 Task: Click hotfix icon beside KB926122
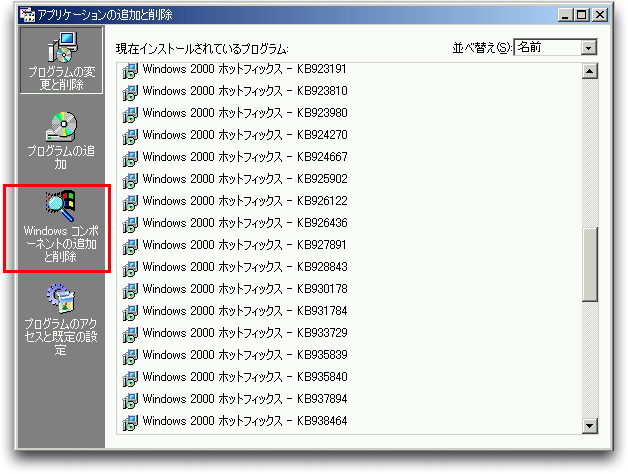click(130, 202)
